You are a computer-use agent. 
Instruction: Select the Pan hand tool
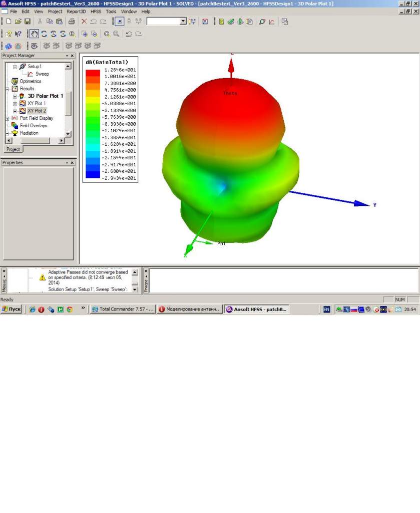(35, 34)
